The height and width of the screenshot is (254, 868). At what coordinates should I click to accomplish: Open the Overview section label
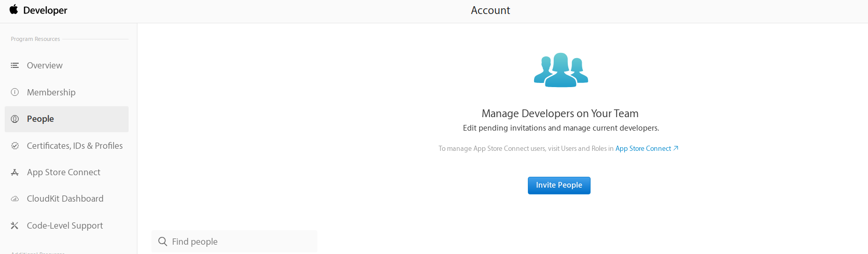coord(45,65)
